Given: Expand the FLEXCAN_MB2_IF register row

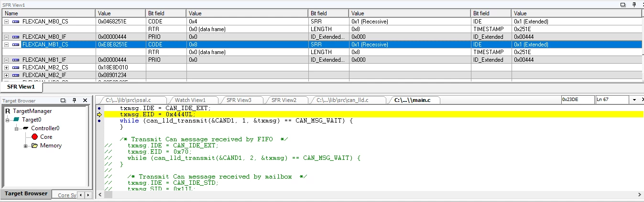Looking at the screenshot, I should click(x=7, y=75).
